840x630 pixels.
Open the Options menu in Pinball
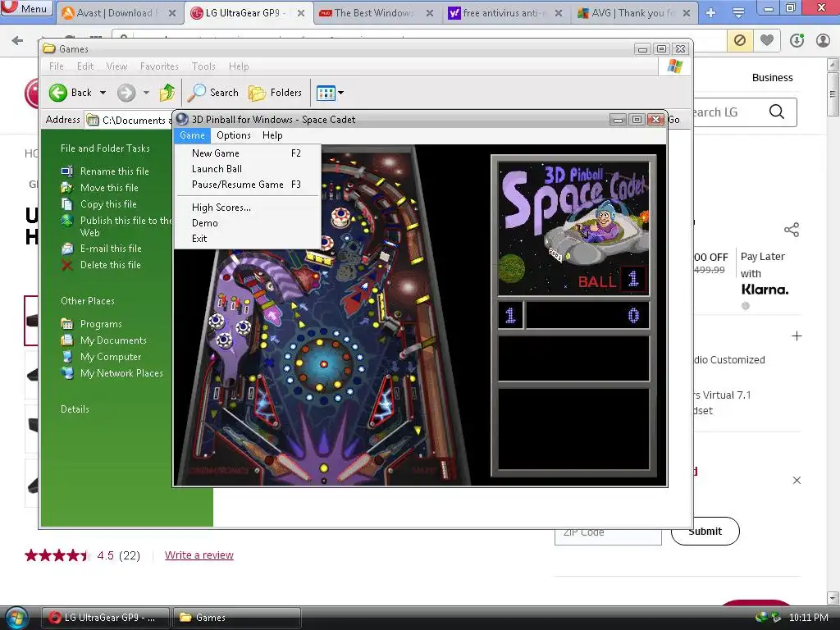(x=234, y=135)
